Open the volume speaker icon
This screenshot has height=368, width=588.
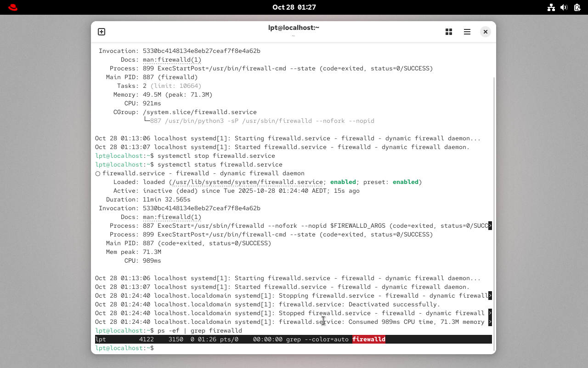(564, 7)
